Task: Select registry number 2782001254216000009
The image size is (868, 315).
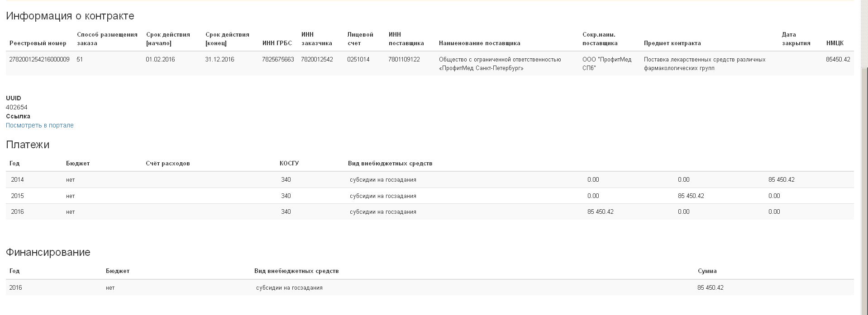Action: pyautogui.click(x=39, y=60)
